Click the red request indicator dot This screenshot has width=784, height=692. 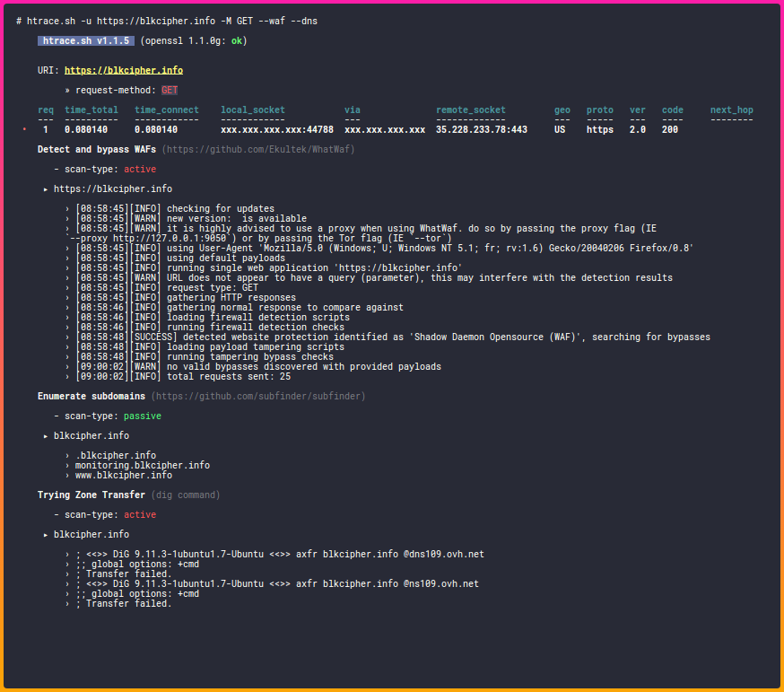[24, 128]
